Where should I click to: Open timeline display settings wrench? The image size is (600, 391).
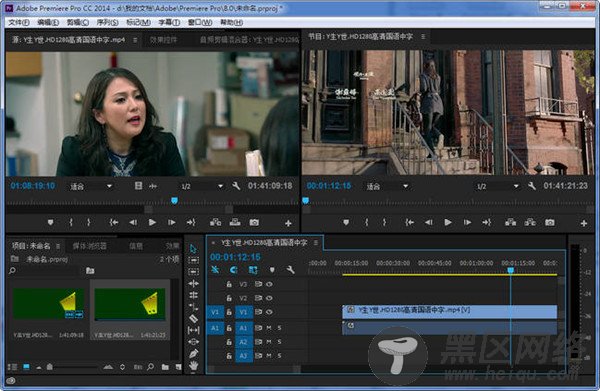291,270
